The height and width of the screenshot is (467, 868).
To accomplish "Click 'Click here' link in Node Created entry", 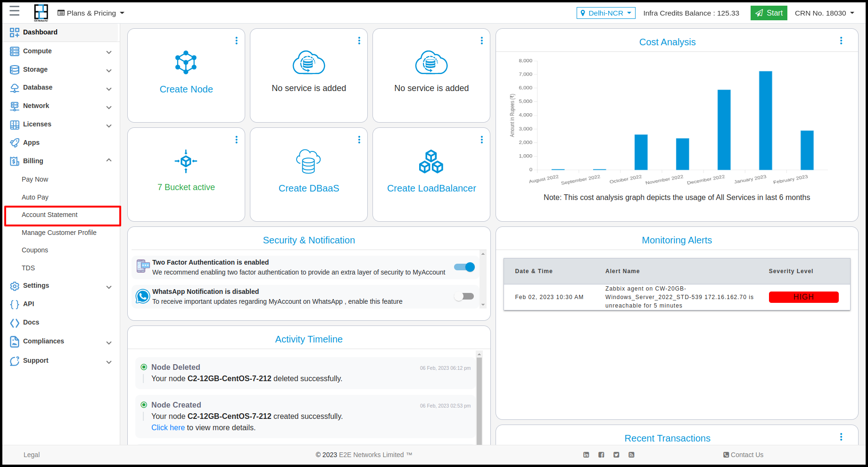I will [168, 427].
